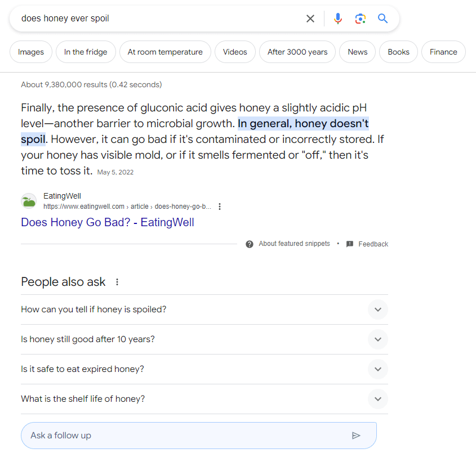Focus the "Ask a follow up" field
476x453 pixels.
[186, 435]
